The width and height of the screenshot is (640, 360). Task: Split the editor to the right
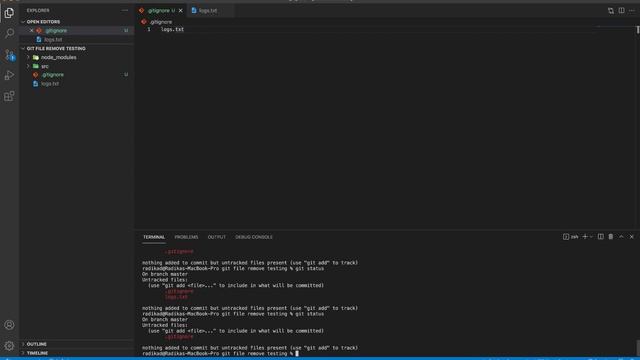click(x=621, y=11)
